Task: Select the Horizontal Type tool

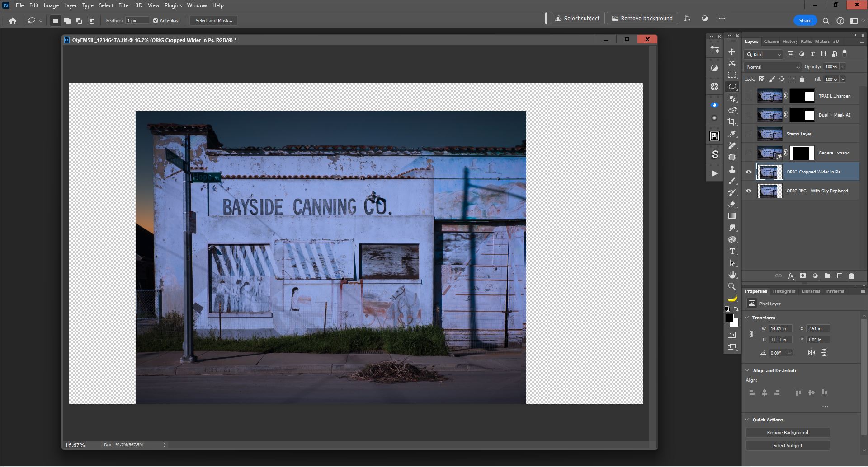Action: [x=732, y=251]
